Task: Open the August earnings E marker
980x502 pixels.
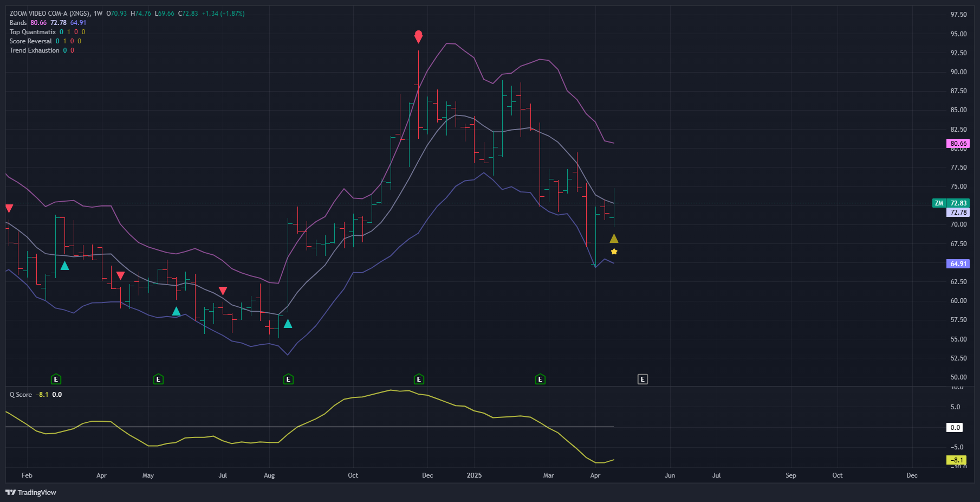Action: tap(289, 379)
